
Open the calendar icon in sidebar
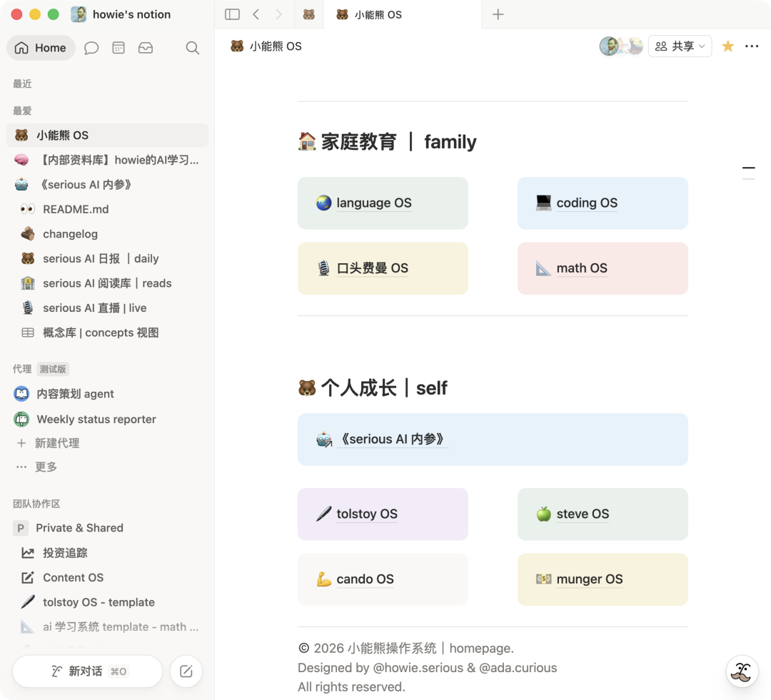[119, 48]
